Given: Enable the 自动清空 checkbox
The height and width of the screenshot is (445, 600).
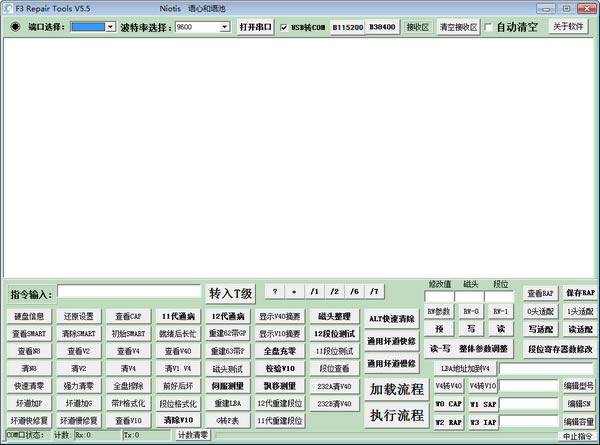Looking at the screenshot, I should tap(489, 27).
